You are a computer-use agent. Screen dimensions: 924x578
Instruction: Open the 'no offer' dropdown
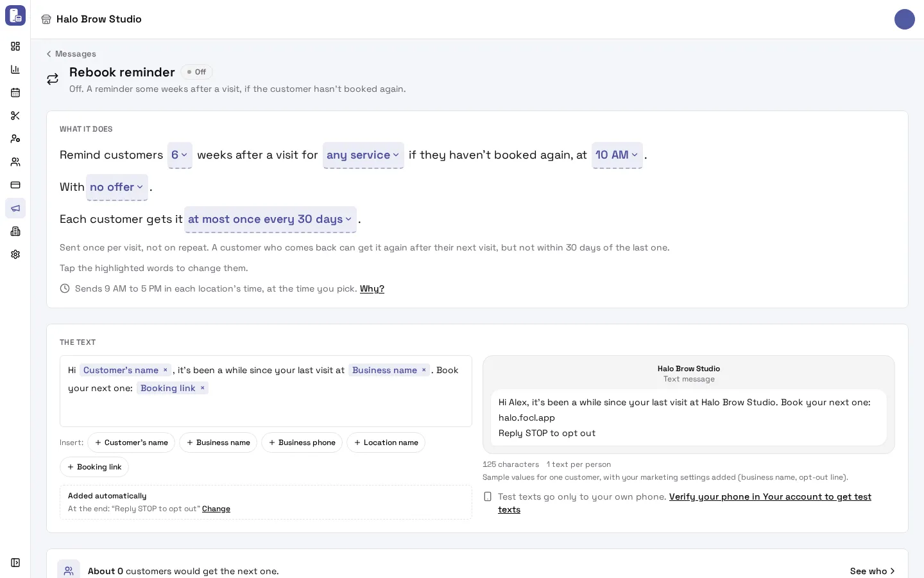117,187
